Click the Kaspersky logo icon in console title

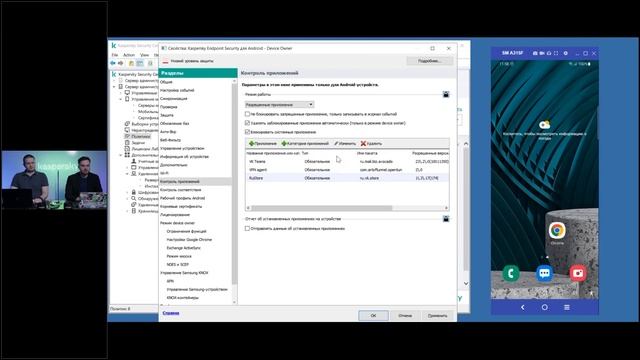click(x=113, y=45)
